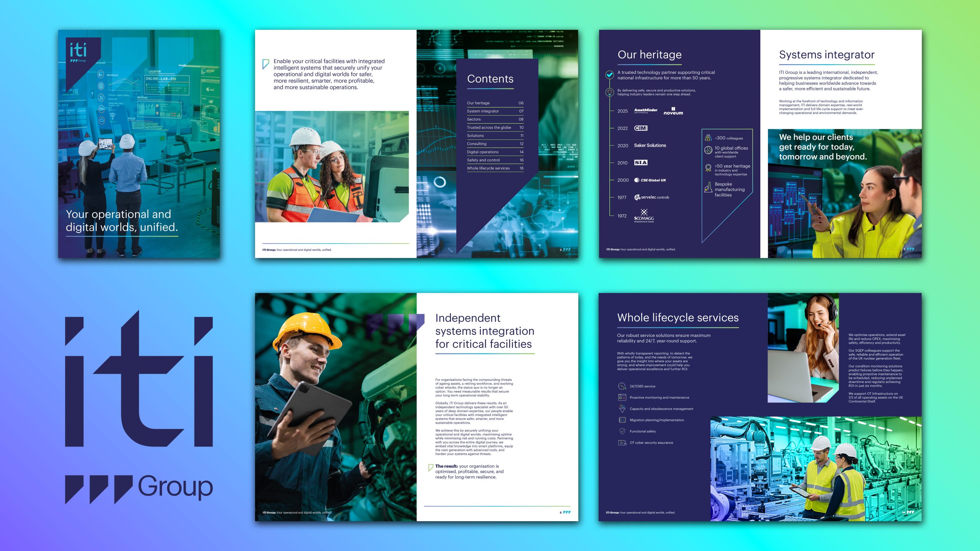Click the Functional safety shield icon
The image size is (980, 551).
622,431
